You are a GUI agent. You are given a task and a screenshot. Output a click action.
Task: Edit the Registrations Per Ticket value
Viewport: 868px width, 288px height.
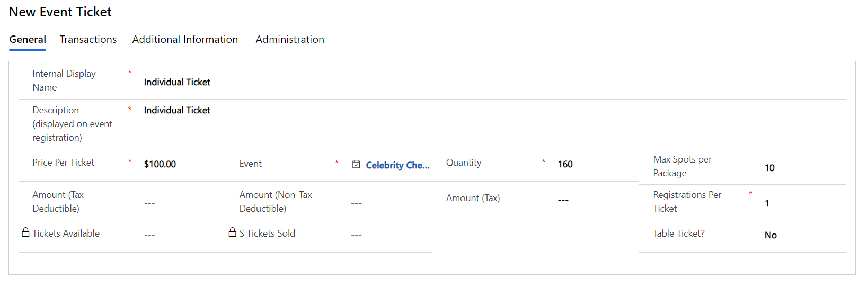[x=804, y=203]
